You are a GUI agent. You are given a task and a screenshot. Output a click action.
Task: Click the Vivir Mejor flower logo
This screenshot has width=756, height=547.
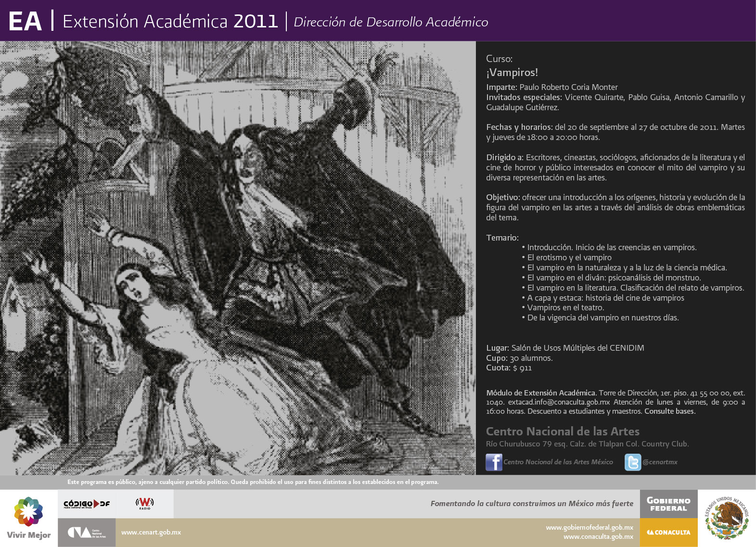click(x=29, y=512)
